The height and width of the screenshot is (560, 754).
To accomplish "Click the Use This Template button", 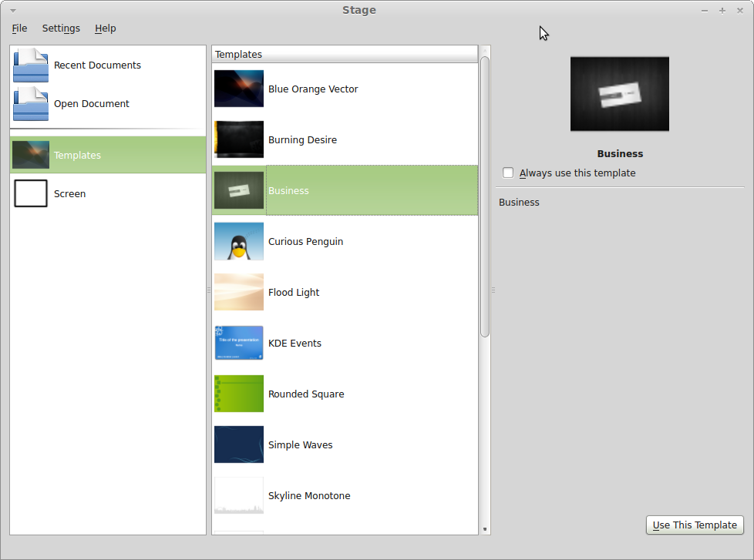I will tap(695, 525).
